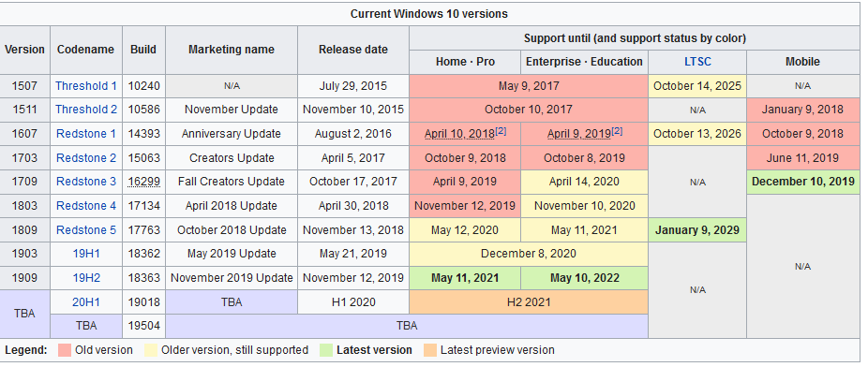This screenshot has width=868, height=367.
Task: Click the LTSC column header link
Action: [697, 62]
